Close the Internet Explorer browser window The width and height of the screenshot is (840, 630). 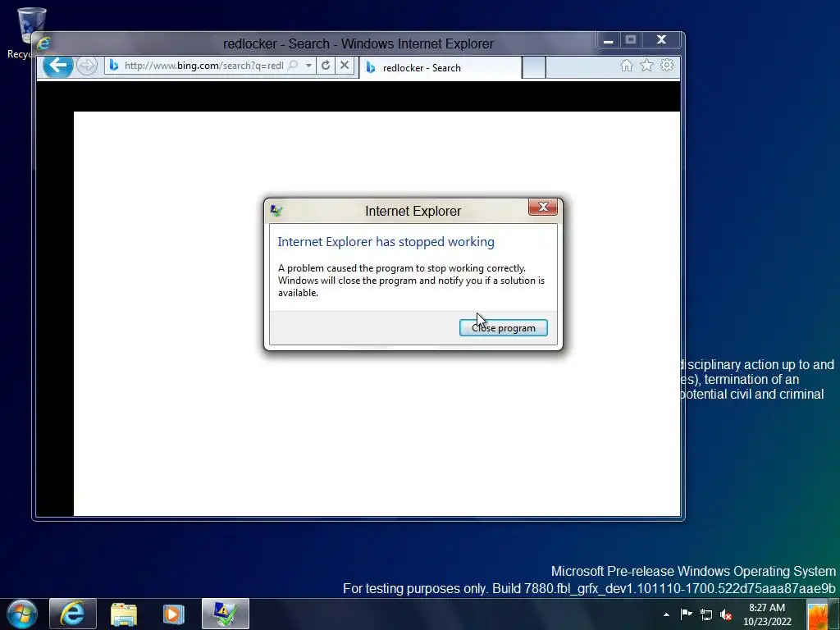point(662,40)
